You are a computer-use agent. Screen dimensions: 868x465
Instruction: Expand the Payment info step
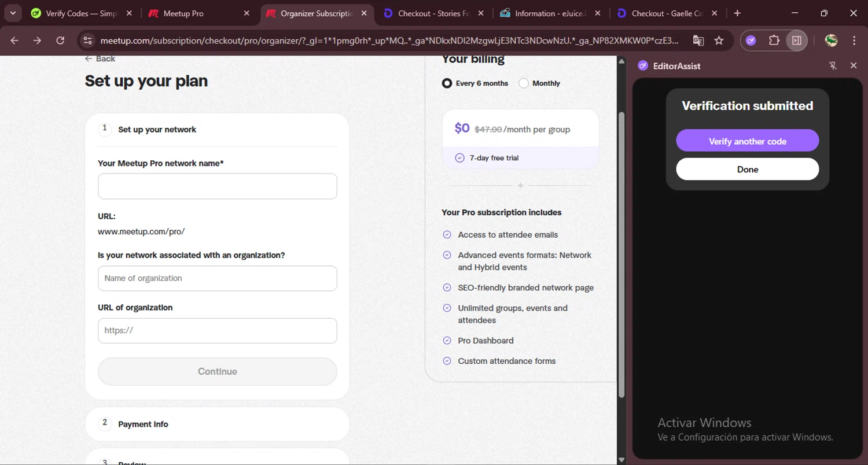217,424
